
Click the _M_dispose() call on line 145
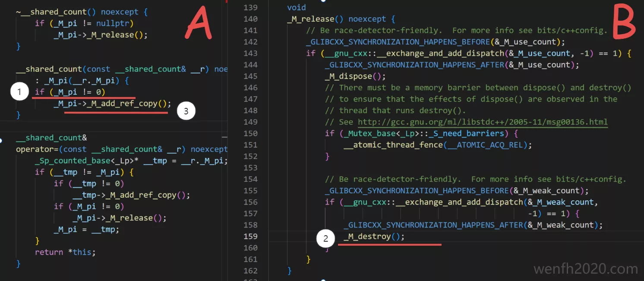coord(355,76)
